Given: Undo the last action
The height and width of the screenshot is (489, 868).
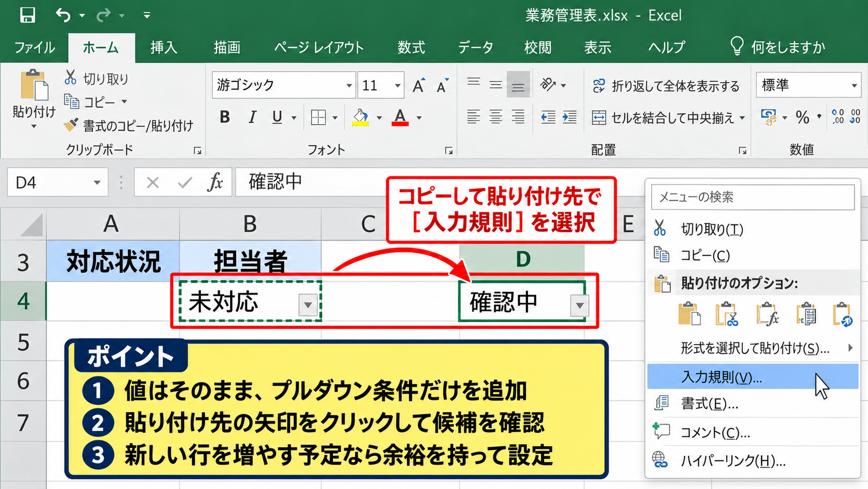Looking at the screenshot, I should 63,15.
